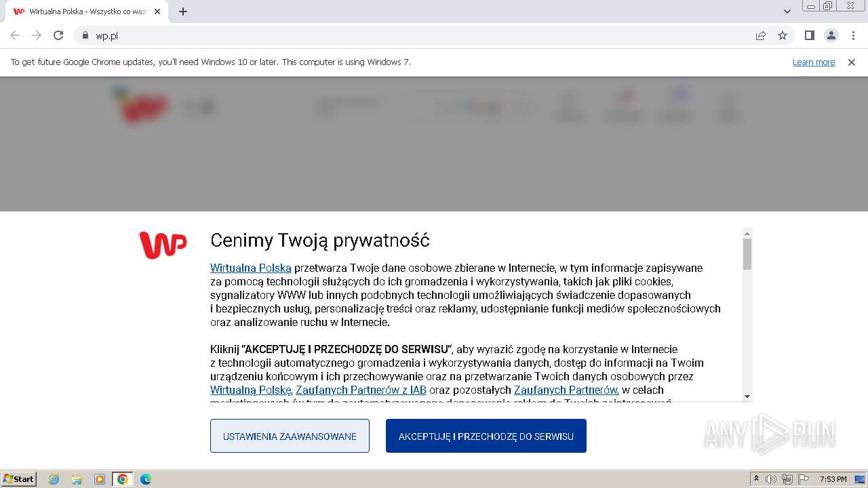Image resolution: width=868 pixels, height=488 pixels.
Task: Open network status tray icon
Action: pos(787,479)
